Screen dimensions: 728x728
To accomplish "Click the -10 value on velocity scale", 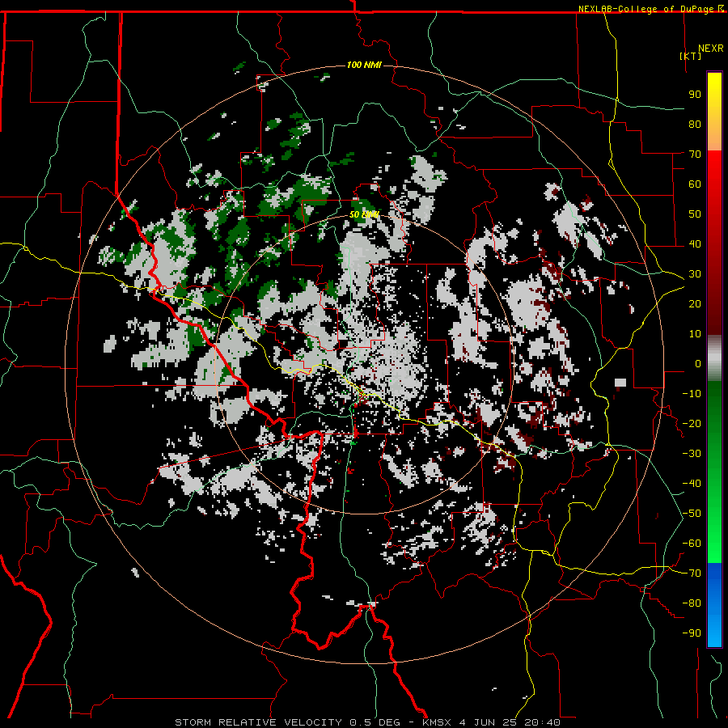I will pos(692,394).
